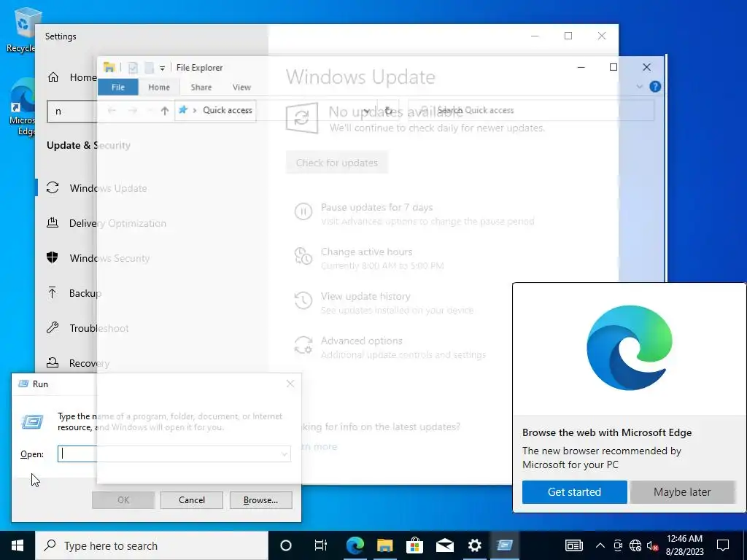Open Mail from the taskbar
This screenshot has height=560, width=747.
pyautogui.click(x=444, y=545)
